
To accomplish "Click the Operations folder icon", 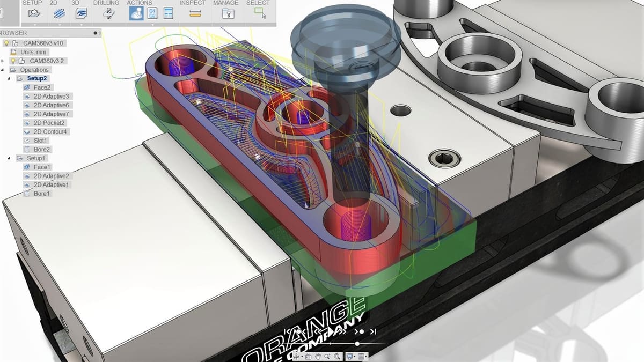I will point(13,70).
